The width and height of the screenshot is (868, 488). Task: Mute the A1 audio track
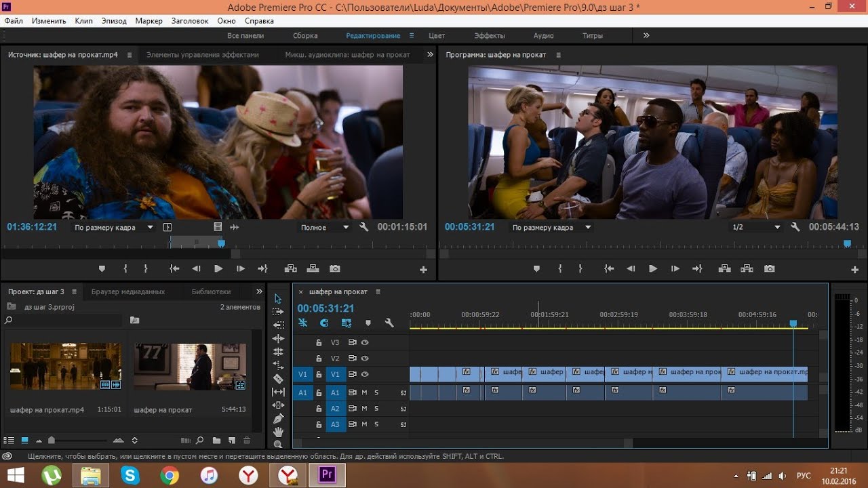(364, 392)
